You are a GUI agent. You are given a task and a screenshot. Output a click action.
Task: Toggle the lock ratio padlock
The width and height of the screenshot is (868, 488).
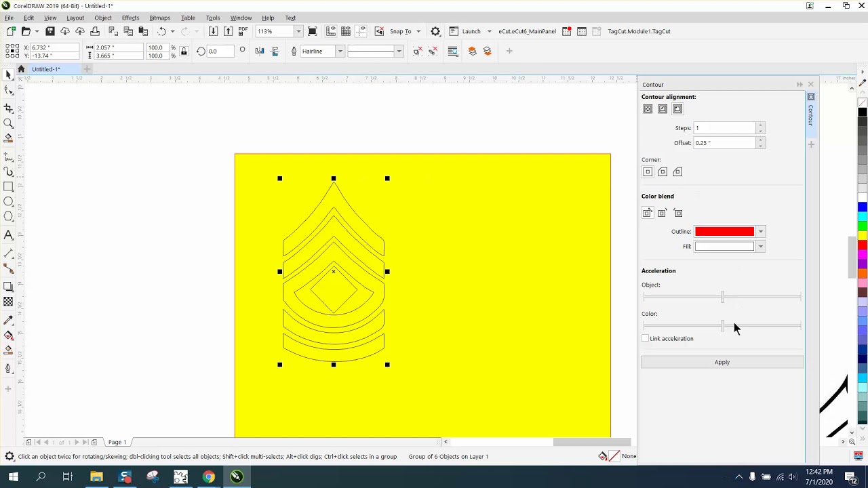[x=184, y=51]
